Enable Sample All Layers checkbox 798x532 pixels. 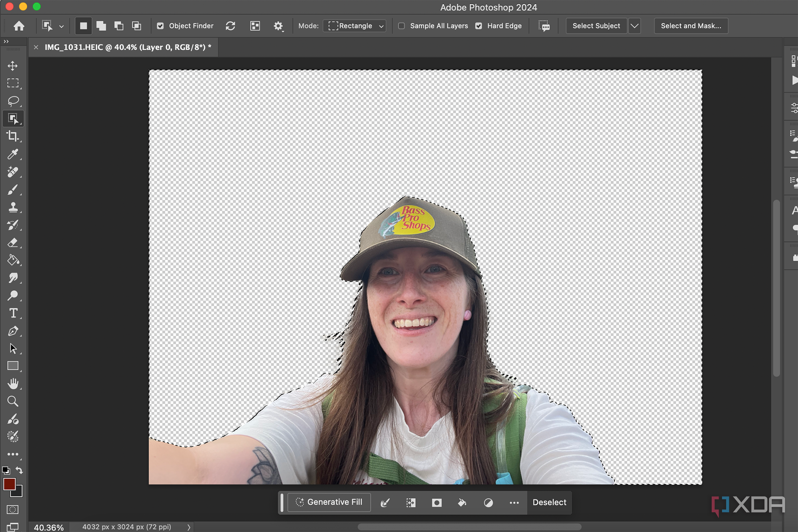click(401, 26)
